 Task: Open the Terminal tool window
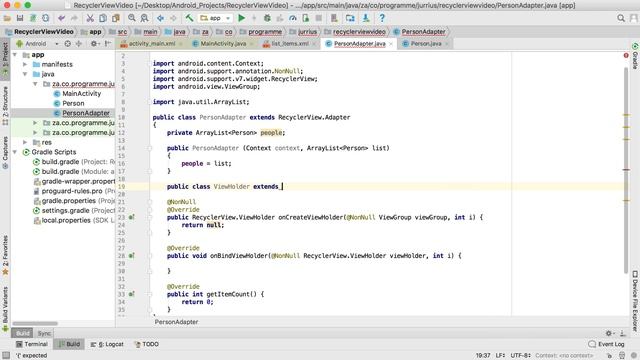coord(32,344)
